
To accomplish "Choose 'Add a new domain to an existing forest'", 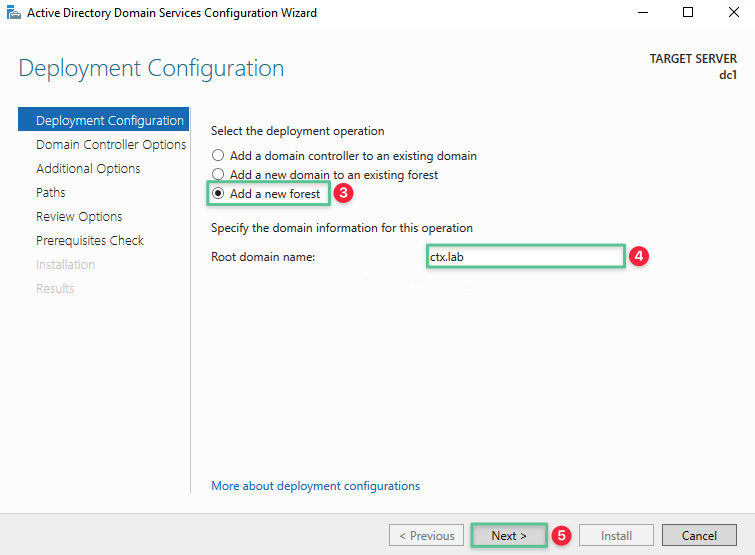I will (x=217, y=175).
